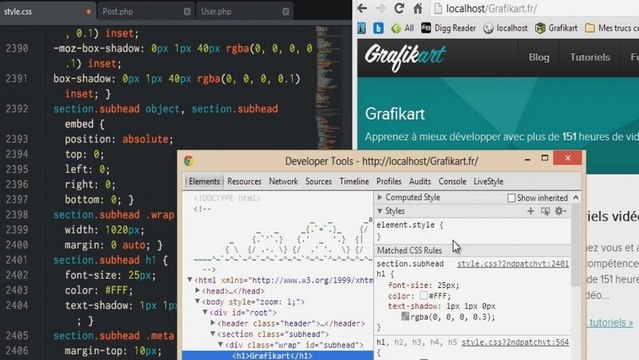Click the Grafikart site logo

point(405,57)
